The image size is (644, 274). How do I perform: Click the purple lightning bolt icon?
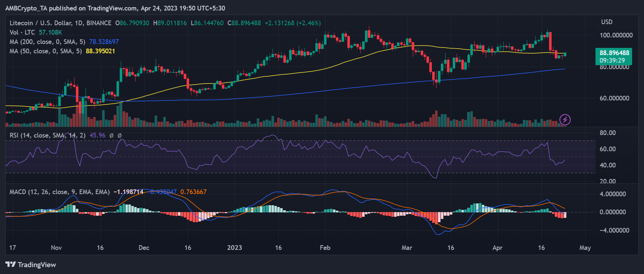tap(565, 120)
